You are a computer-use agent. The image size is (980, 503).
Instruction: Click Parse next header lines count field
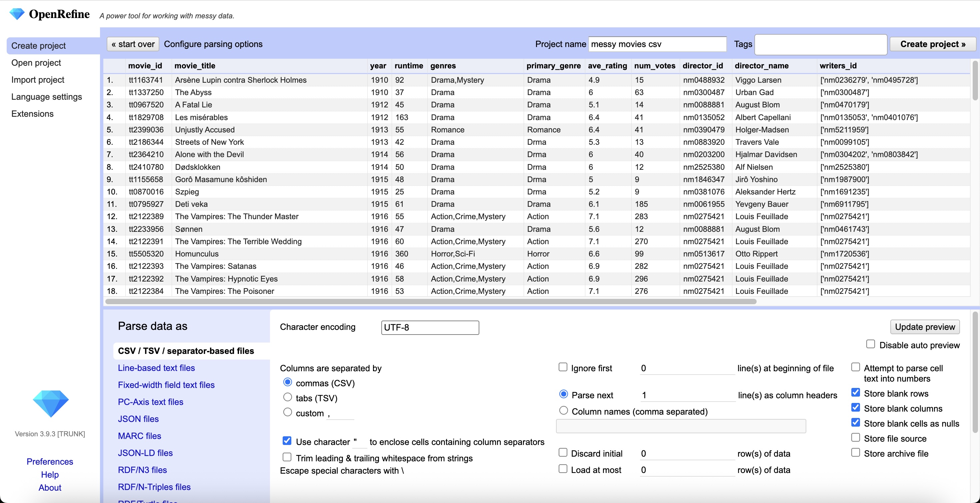pos(688,395)
